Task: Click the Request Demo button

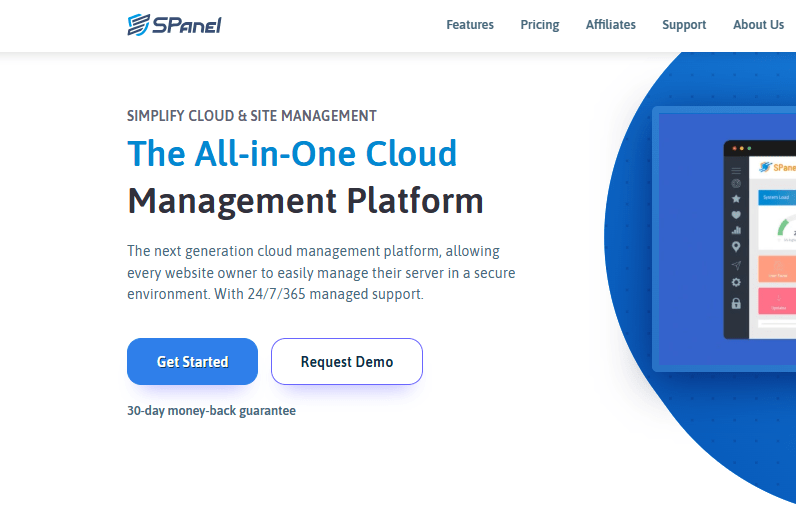Action: [347, 362]
